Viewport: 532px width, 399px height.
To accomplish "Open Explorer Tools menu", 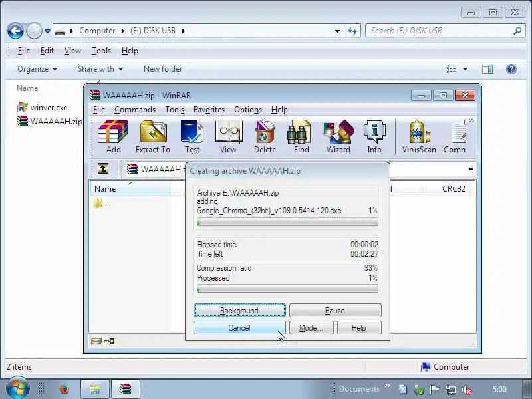I will 101,51.
